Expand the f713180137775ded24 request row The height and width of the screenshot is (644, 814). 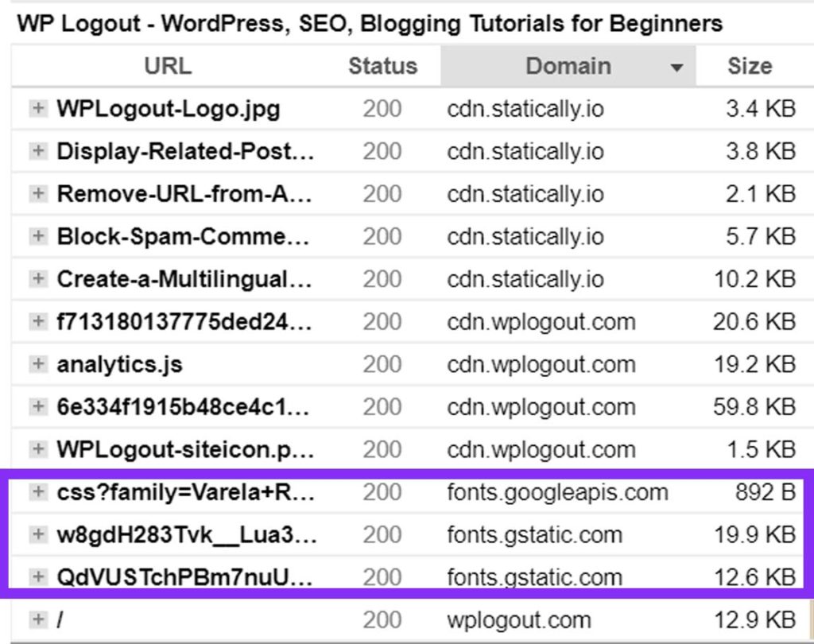point(37,321)
